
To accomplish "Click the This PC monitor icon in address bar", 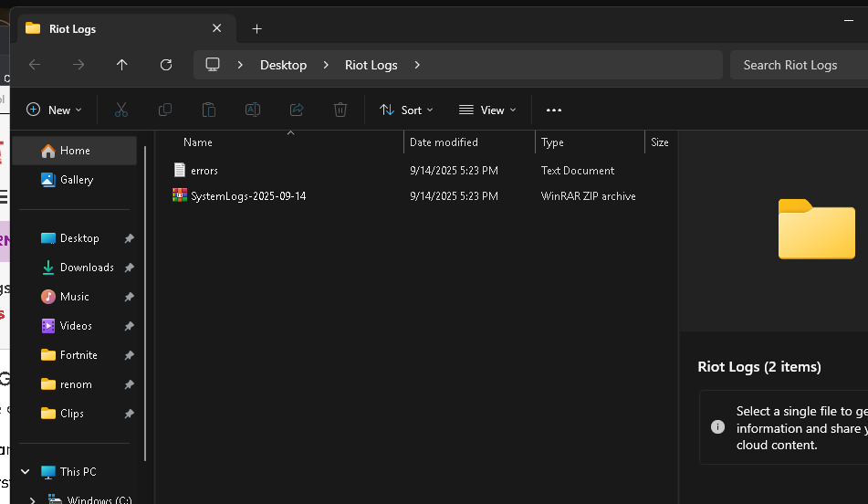I will click(213, 64).
